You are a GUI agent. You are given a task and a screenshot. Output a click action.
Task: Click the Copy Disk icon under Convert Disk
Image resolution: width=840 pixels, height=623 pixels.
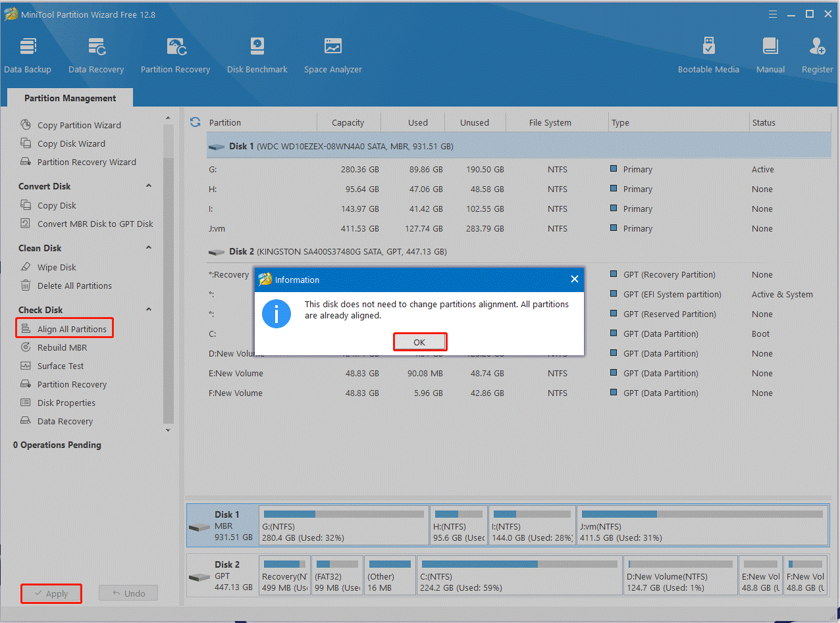pos(26,205)
